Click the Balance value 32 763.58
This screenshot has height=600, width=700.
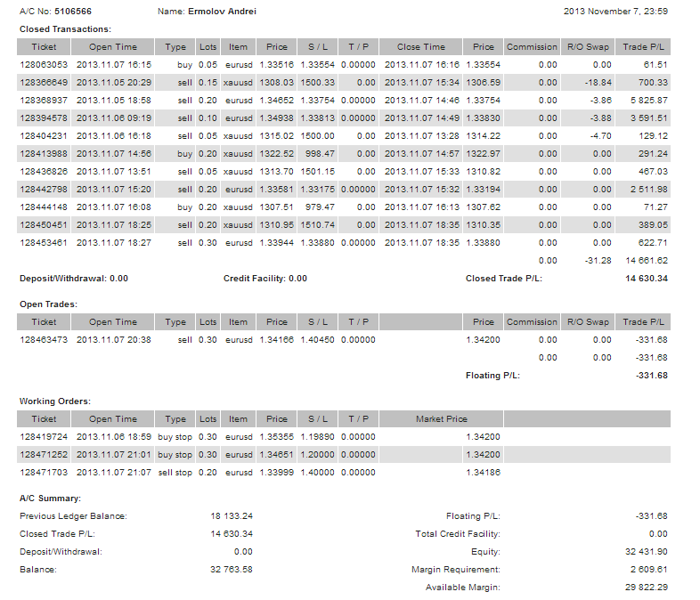click(x=231, y=570)
